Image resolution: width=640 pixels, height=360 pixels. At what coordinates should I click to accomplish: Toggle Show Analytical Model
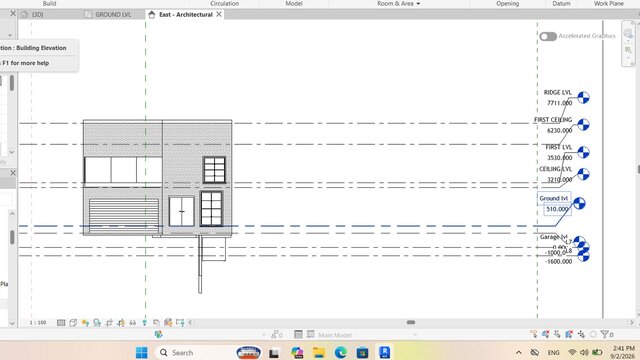pyautogui.click(x=168, y=322)
